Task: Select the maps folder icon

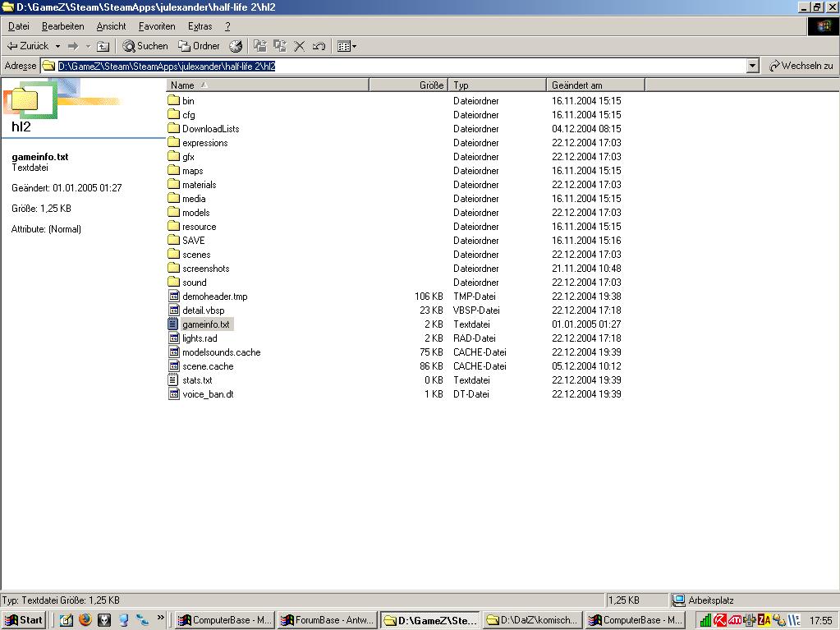Action: click(x=173, y=170)
